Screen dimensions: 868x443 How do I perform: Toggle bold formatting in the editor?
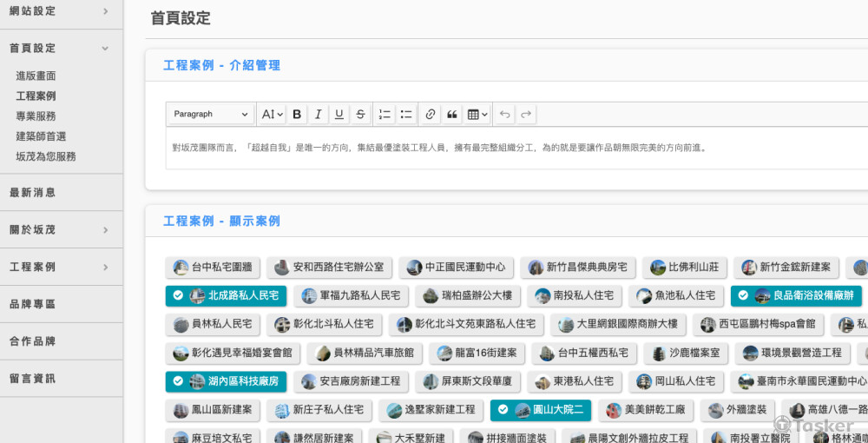tap(297, 115)
